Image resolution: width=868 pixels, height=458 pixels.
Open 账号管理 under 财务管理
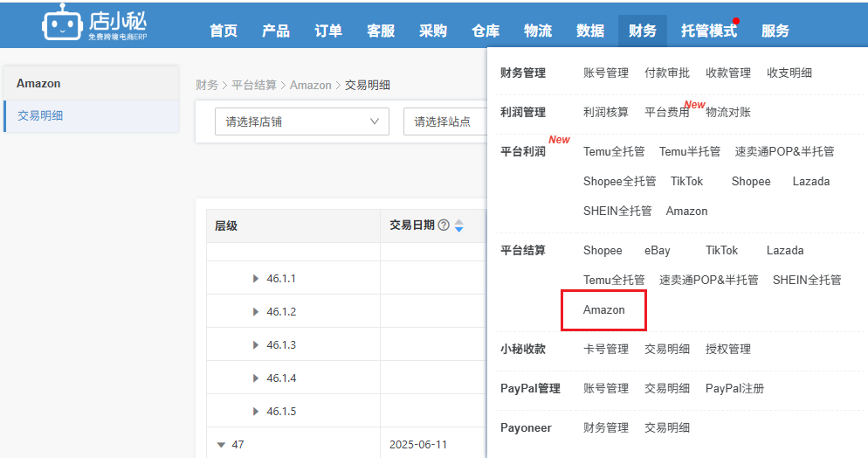pyautogui.click(x=606, y=73)
